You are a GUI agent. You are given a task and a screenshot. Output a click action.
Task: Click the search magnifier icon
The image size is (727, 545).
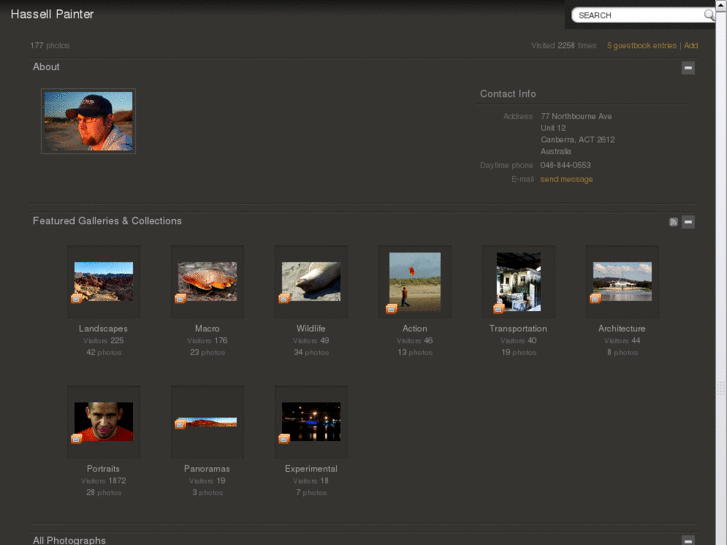(708, 15)
